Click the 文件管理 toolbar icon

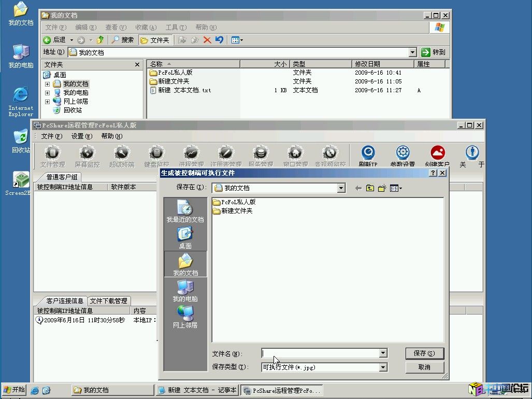tap(52, 153)
